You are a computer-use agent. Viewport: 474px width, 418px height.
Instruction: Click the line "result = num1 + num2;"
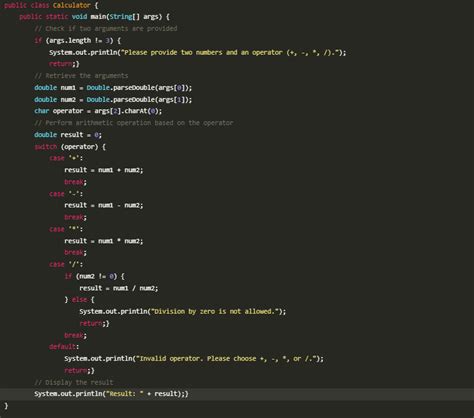(104, 170)
